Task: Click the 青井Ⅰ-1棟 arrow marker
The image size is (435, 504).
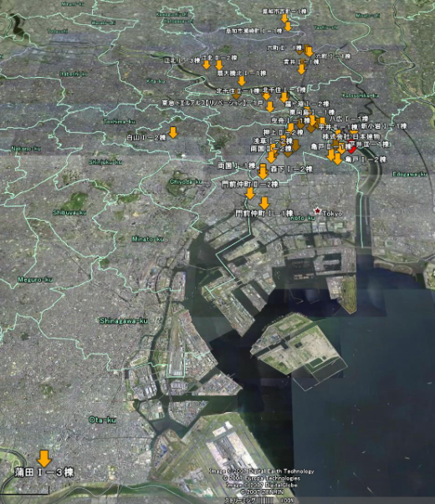Action: pyautogui.click(x=301, y=69)
